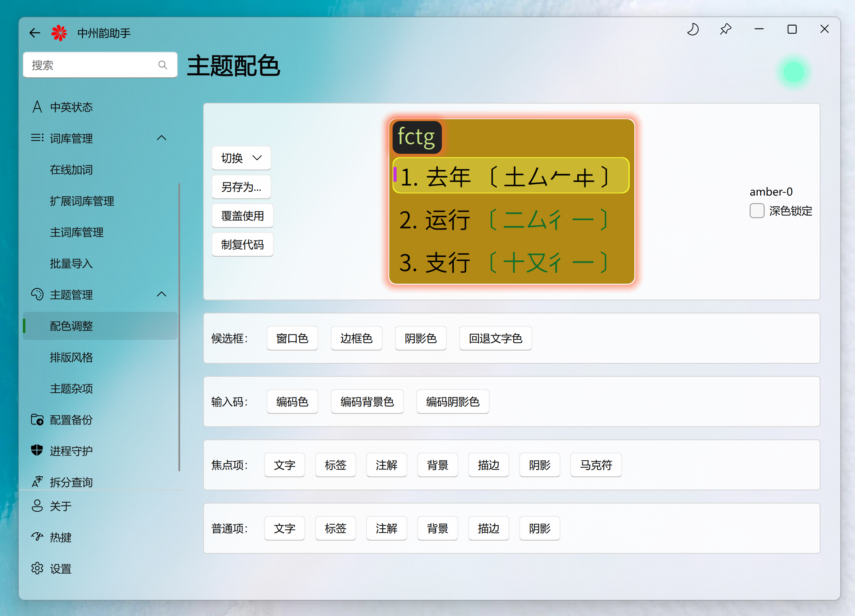Click the 另存为... button
Image resolution: width=855 pixels, height=616 pixels.
point(241,187)
